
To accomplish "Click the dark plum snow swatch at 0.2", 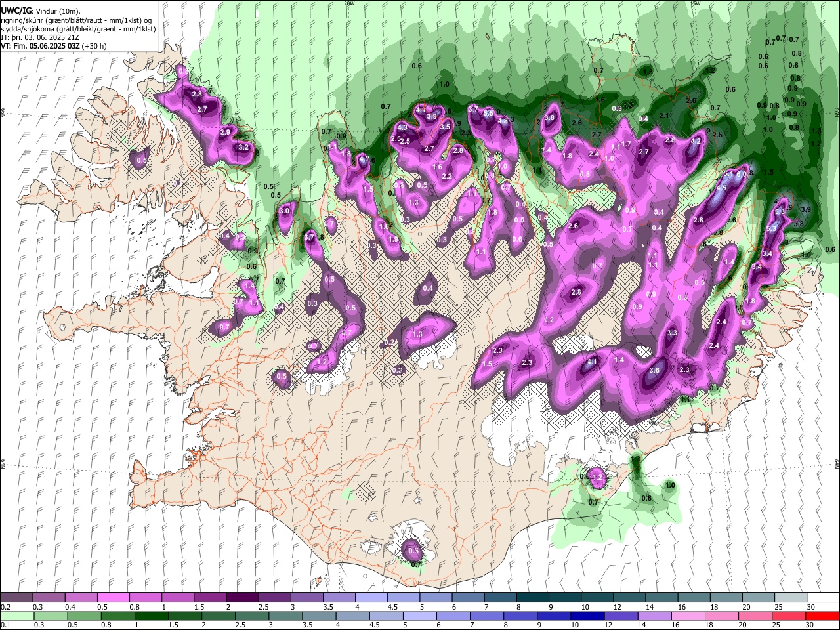I will point(17,597).
